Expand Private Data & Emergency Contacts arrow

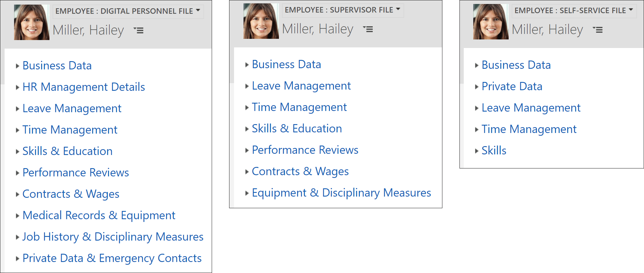point(17,258)
